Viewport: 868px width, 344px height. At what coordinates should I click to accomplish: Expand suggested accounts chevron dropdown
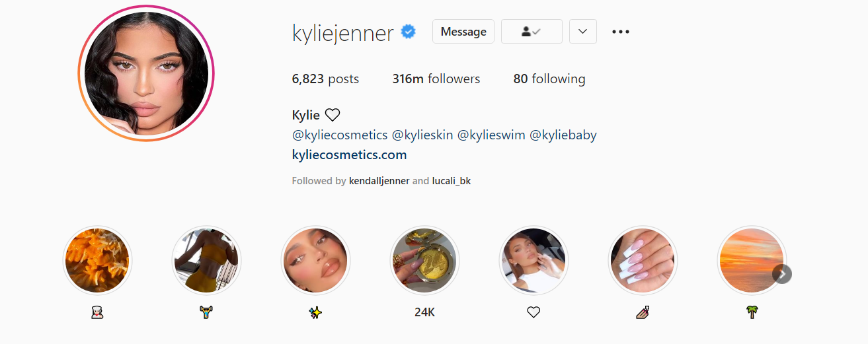[x=583, y=32]
